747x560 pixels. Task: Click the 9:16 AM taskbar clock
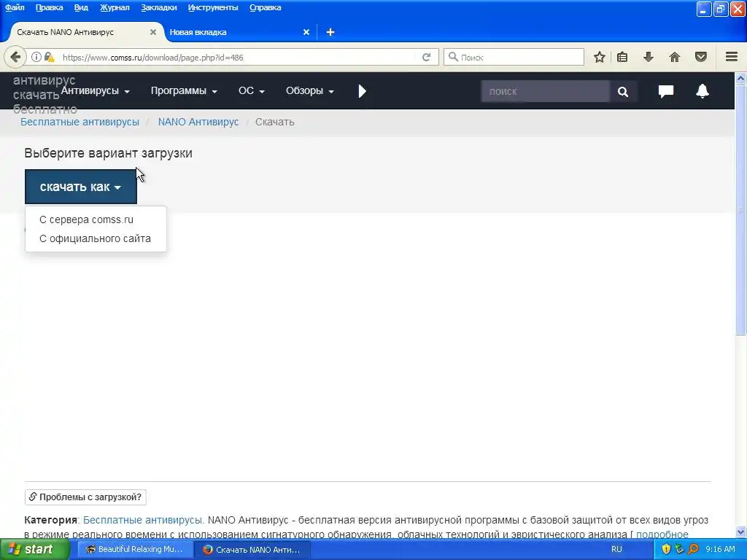[x=720, y=549]
